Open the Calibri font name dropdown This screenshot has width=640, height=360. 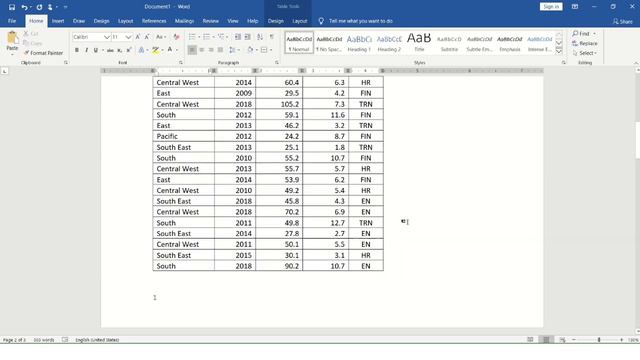(107, 37)
